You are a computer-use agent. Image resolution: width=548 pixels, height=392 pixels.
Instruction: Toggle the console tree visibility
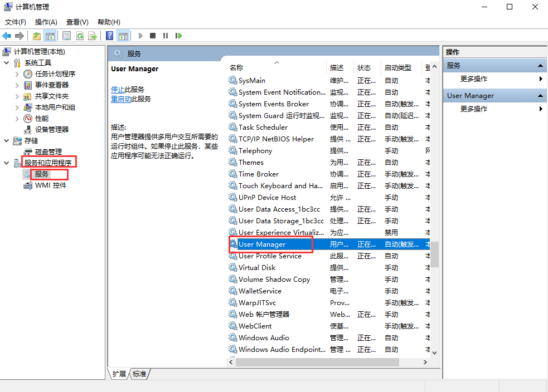point(50,35)
